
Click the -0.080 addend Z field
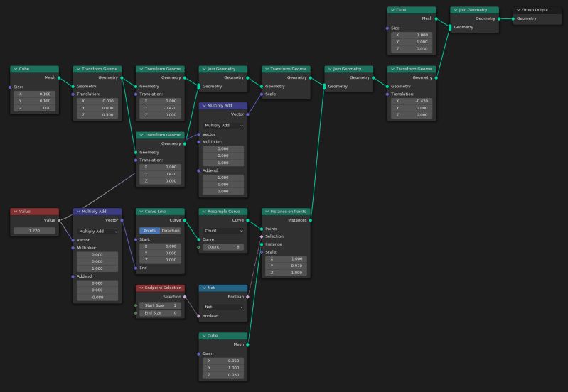point(97,297)
